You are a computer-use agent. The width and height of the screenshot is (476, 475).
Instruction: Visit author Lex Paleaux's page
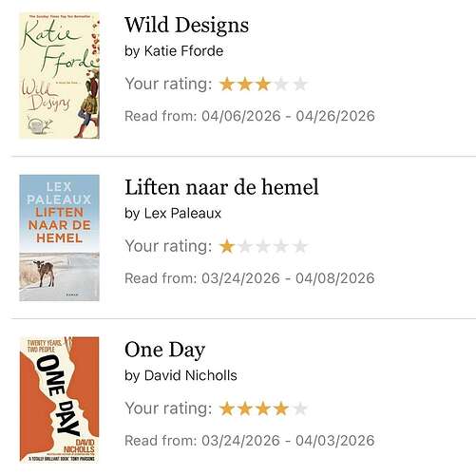click(x=182, y=213)
